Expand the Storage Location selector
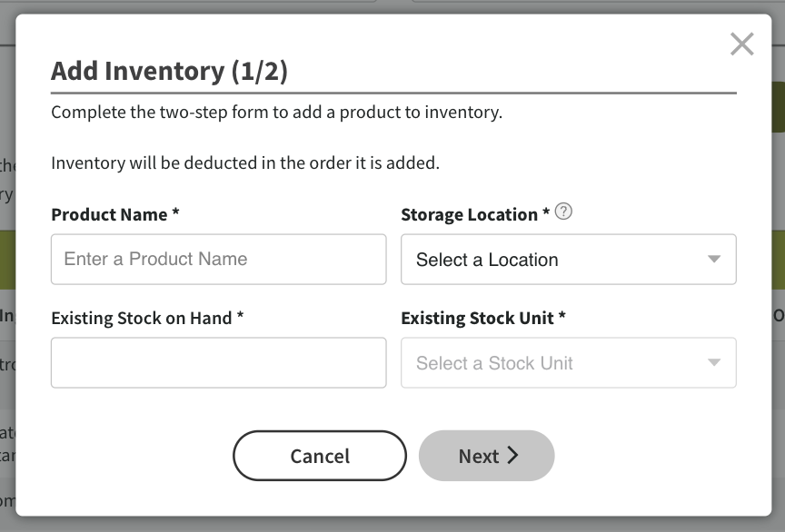Screen dimensions: 785x532 pos(568,260)
